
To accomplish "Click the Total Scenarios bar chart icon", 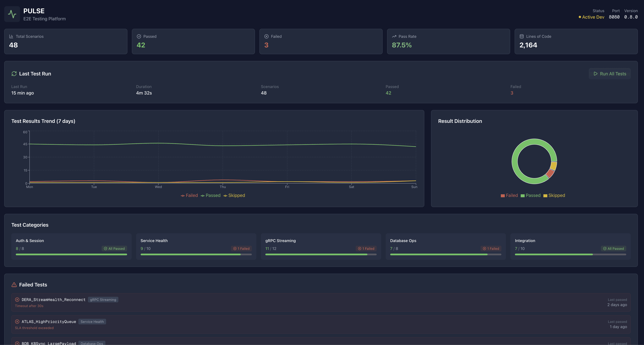I will tap(11, 37).
